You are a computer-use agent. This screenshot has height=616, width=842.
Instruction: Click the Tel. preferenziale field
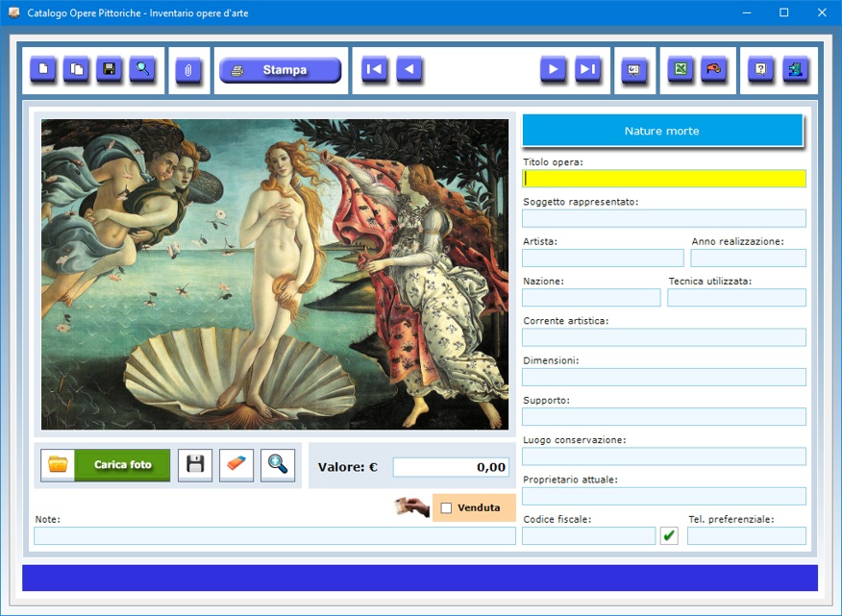click(747, 536)
